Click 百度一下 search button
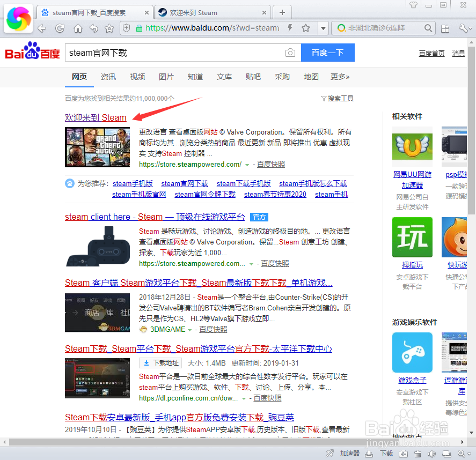 tap(327, 53)
